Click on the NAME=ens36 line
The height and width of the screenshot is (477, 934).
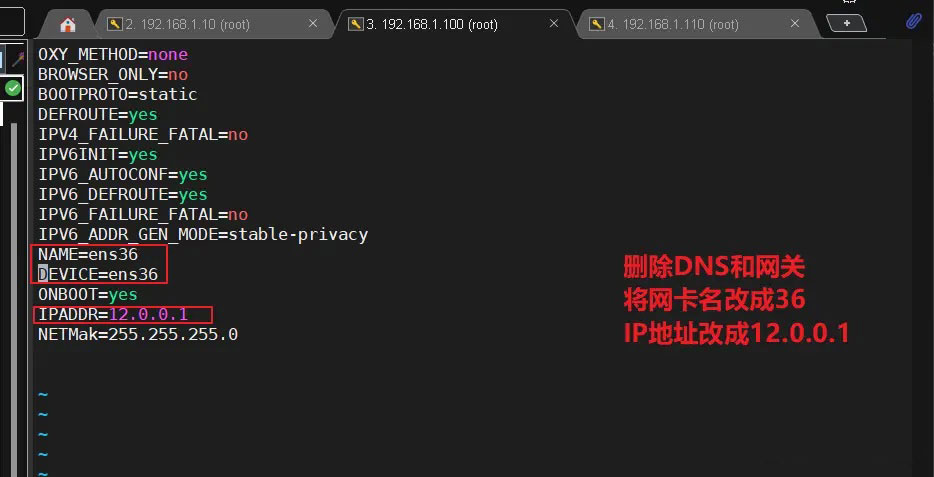pos(88,254)
